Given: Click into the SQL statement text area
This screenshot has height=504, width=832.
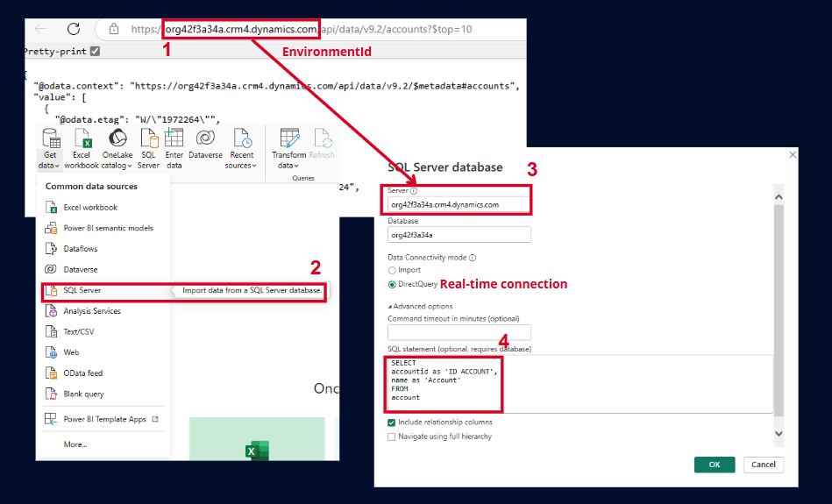Looking at the screenshot, I should 580,384.
